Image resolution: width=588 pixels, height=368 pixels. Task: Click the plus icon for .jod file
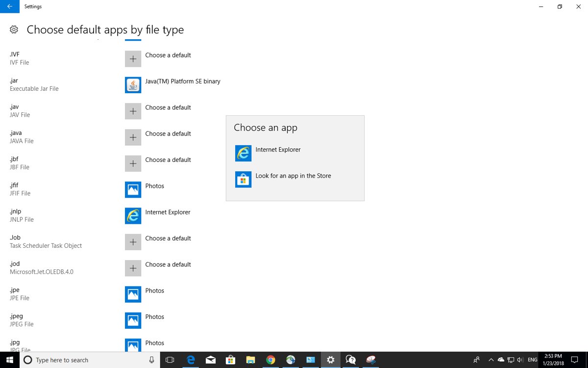(x=133, y=268)
